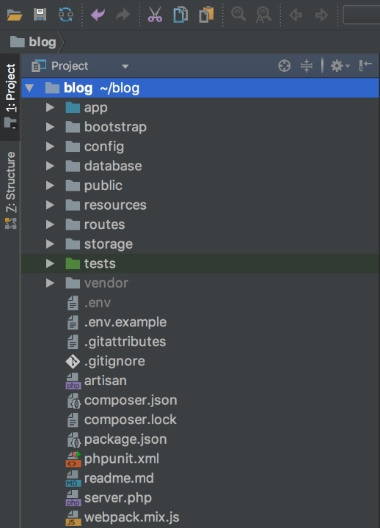
Task: Expand the app folder
Action: pos(50,107)
